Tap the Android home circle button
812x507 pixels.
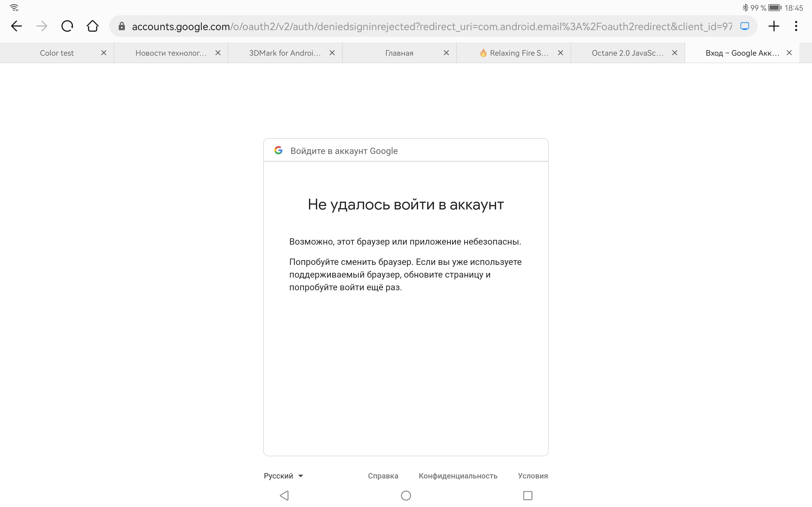point(406,495)
